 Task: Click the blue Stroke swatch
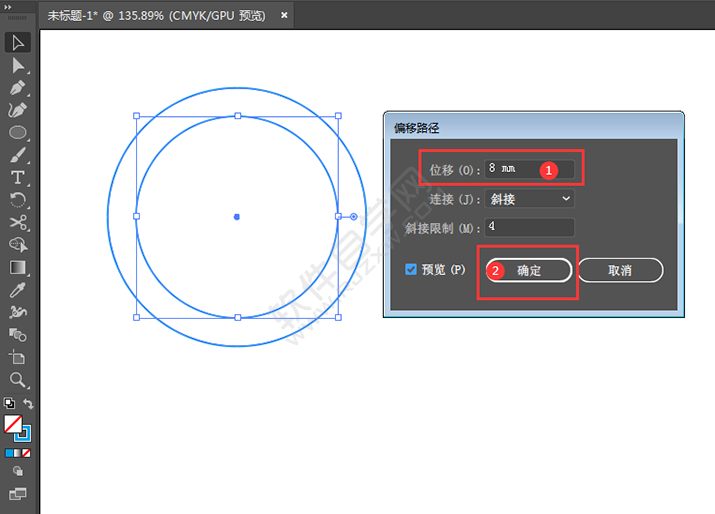[x=25, y=435]
